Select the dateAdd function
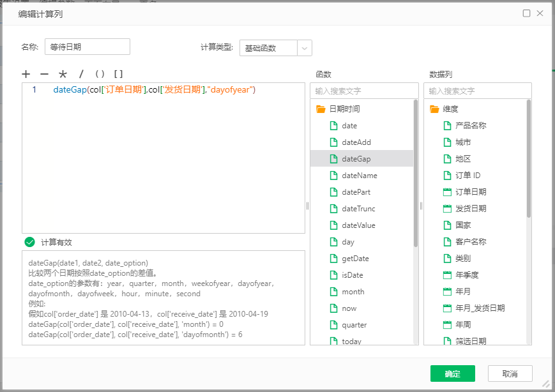This screenshot has height=392, width=555. point(356,142)
